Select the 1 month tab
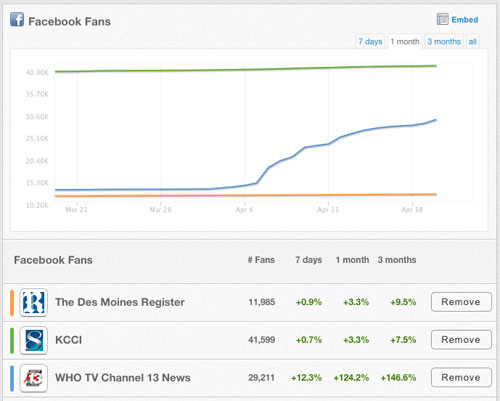The width and height of the screenshot is (500, 401). (x=405, y=41)
